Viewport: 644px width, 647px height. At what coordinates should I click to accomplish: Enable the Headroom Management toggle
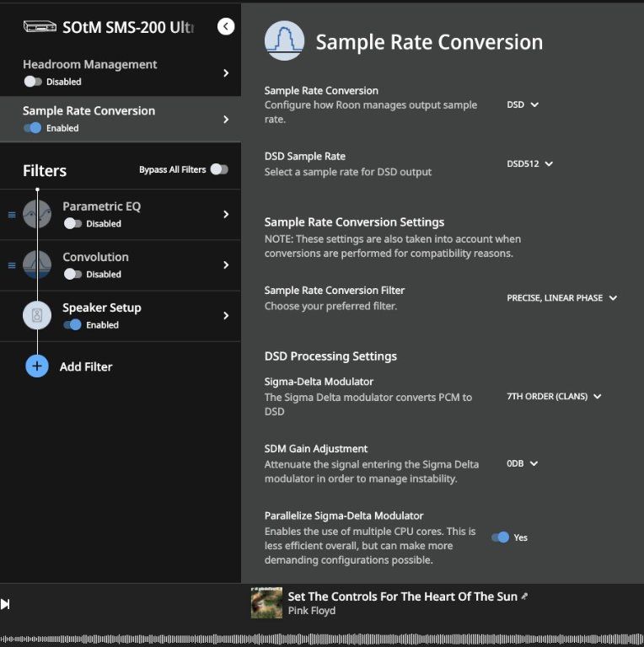pyautogui.click(x=33, y=81)
